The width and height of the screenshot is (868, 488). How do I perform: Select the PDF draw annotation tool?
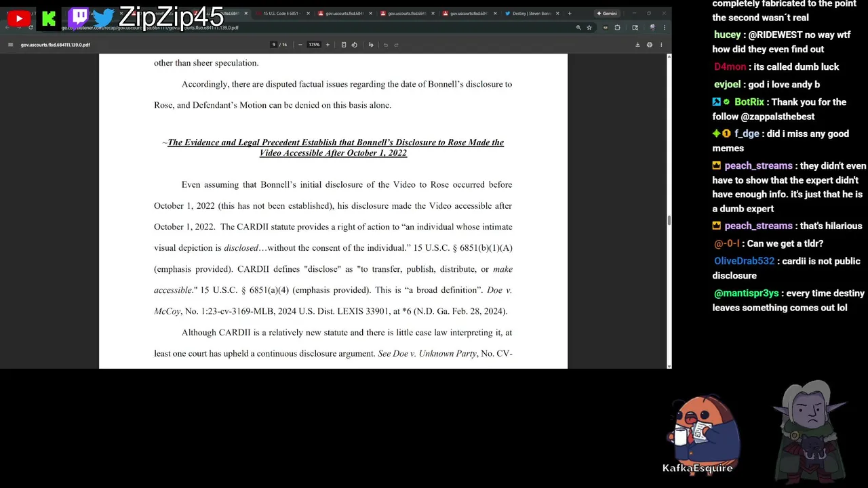tap(371, 45)
